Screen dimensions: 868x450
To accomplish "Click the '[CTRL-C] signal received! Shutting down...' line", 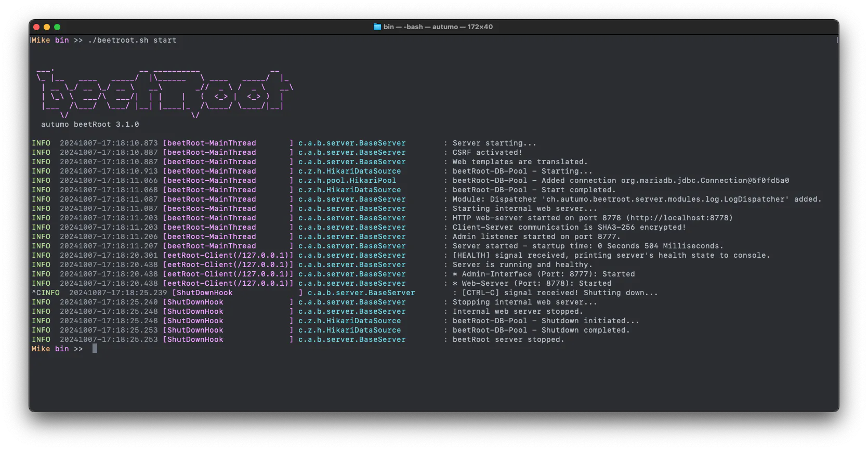I will click(x=560, y=293).
